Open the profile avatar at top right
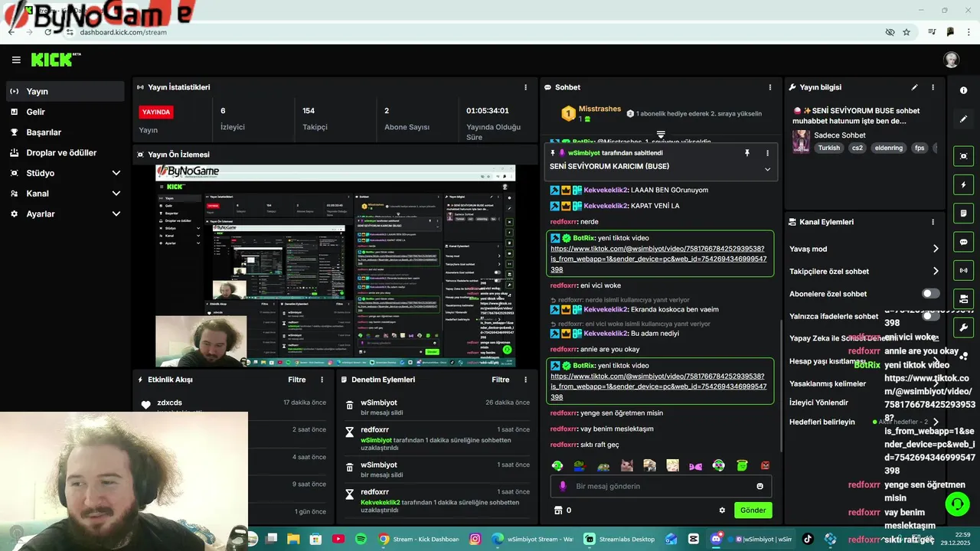Viewport: 980px width, 551px height. coord(951,60)
